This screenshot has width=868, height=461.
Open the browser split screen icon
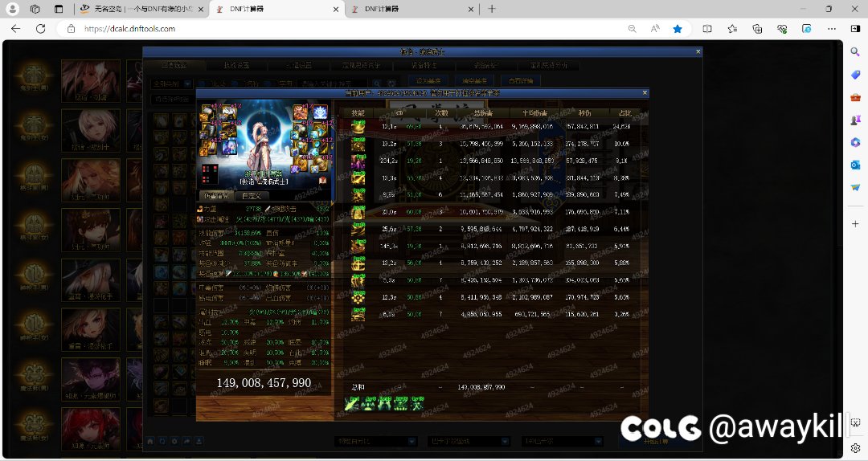pos(707,29)
